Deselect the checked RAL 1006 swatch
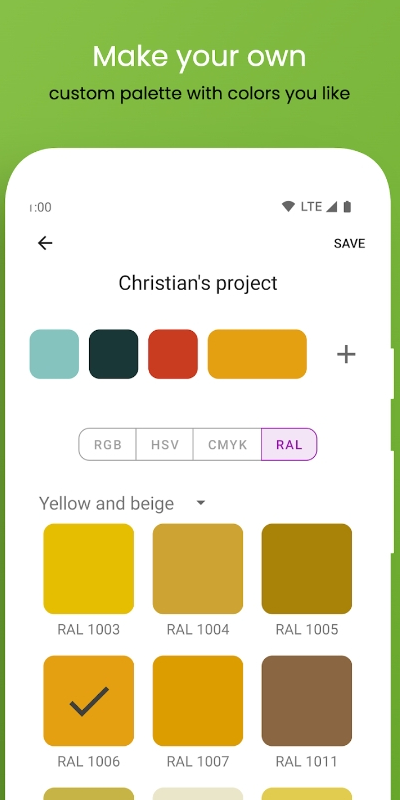 point(89,701)
